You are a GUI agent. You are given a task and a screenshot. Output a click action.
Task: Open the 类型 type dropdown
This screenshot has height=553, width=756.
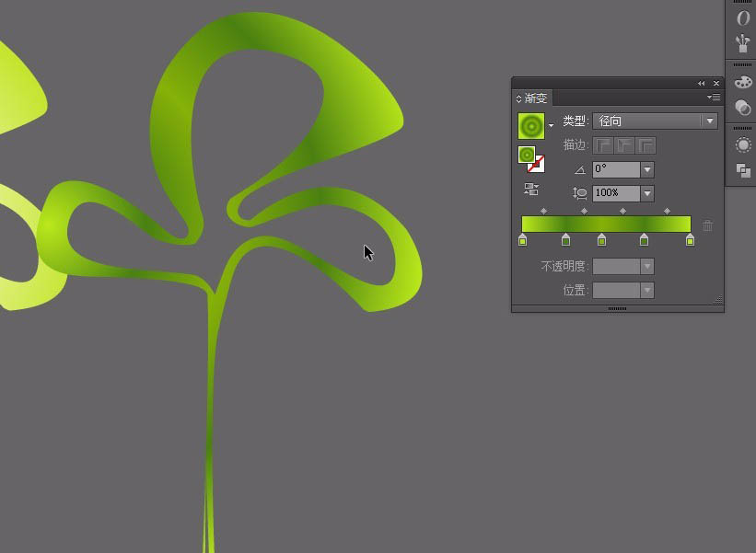click(656, 121)
